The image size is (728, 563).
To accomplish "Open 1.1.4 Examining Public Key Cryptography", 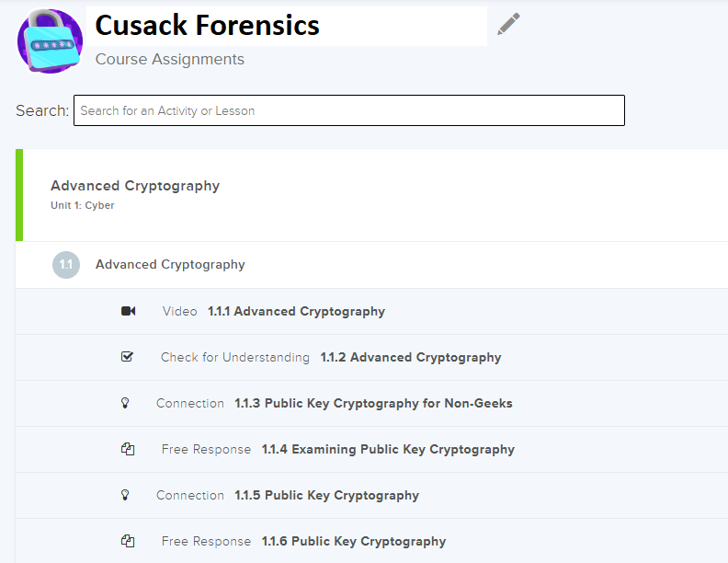I will click(388, 449).
